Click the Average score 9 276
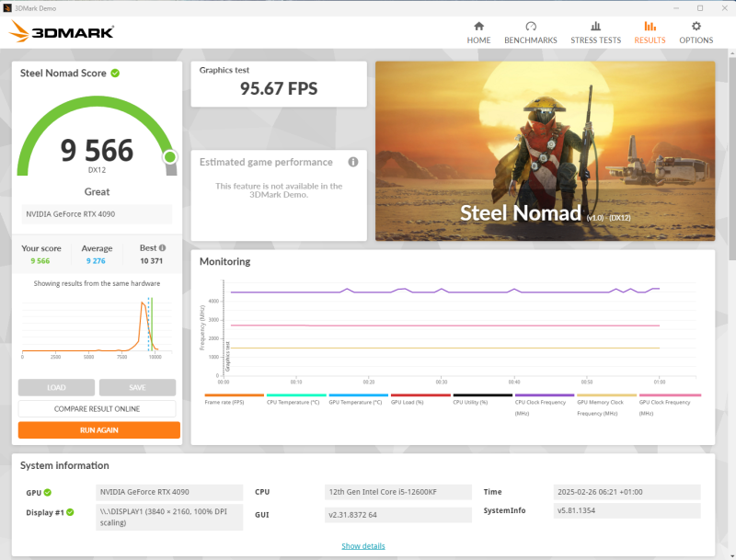Viewport: 736px width, 560px height. tap(96, 261)
